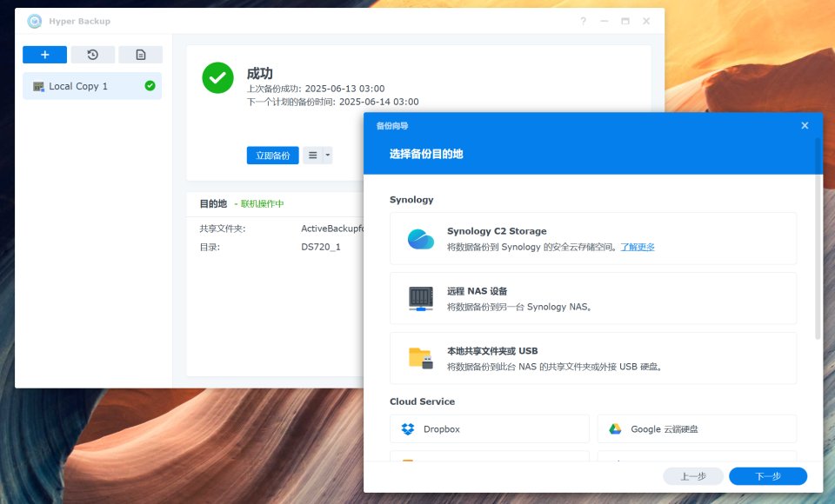Screen dimensions: 835x504
Task: Close the backup wizard dialog
Action: [x=805, y=126]
